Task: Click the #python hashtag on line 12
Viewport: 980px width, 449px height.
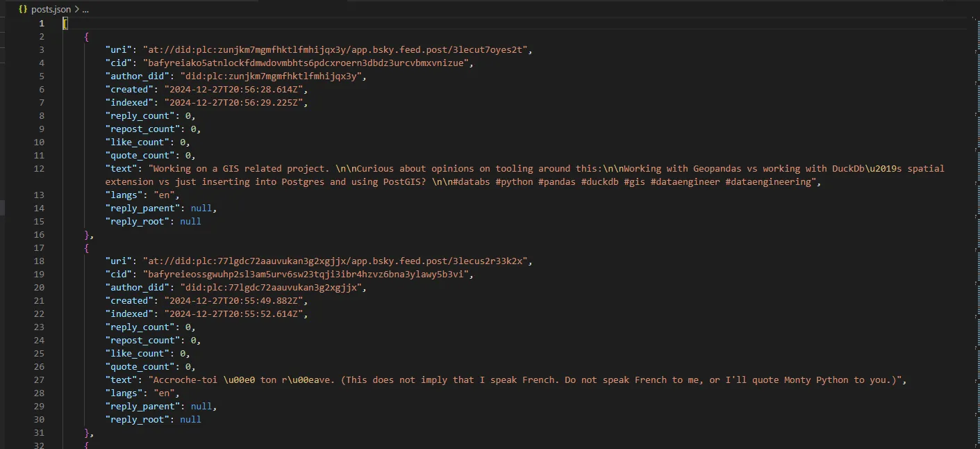Action: coord(514,181)
